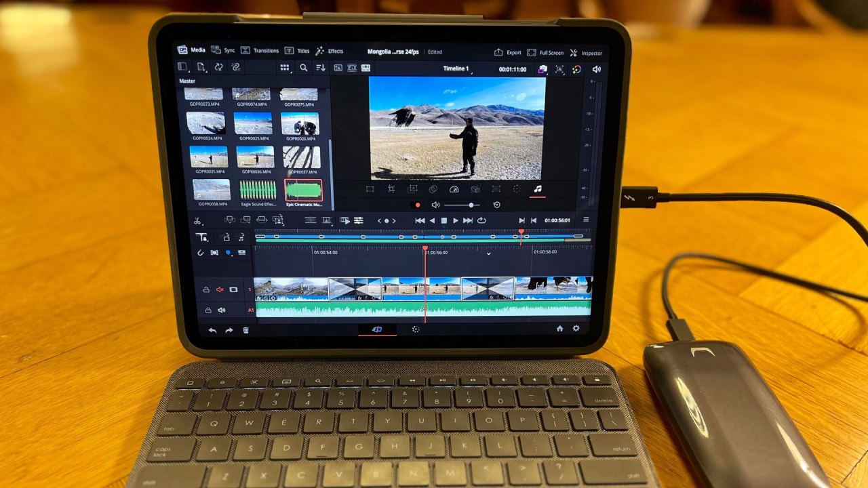Select the Stabilization camera tool
The image size is (868, 488).
click(x=475, y=189)
